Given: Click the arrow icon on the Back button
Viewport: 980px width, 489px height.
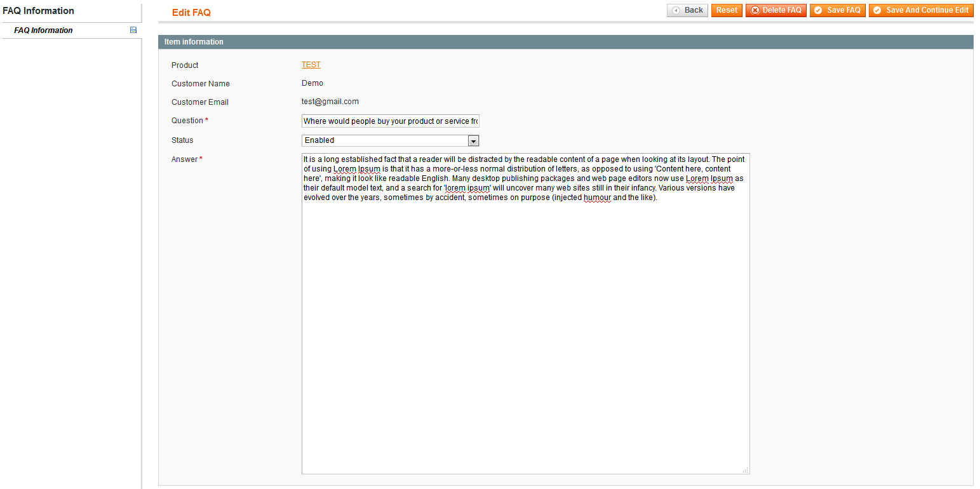Looking at the screenshot, I should point(676,10).
